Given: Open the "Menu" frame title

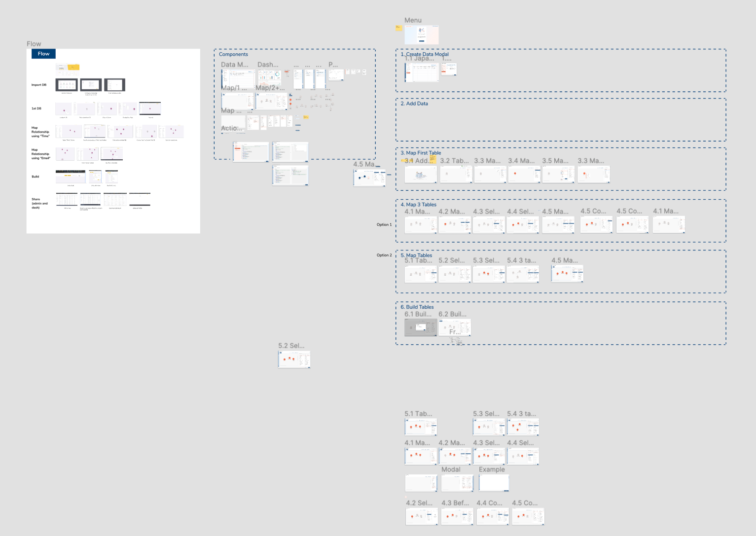Looking at the screenshot, I should 412,20.
